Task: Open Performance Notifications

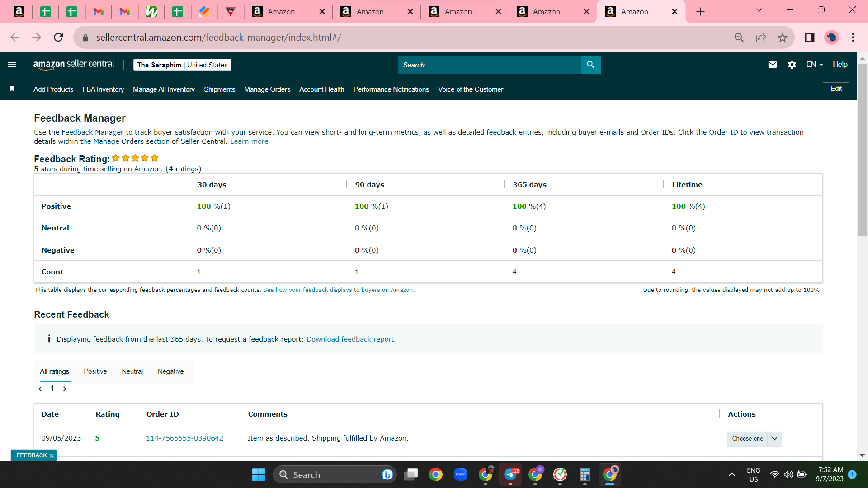Action: click(391, 89)
